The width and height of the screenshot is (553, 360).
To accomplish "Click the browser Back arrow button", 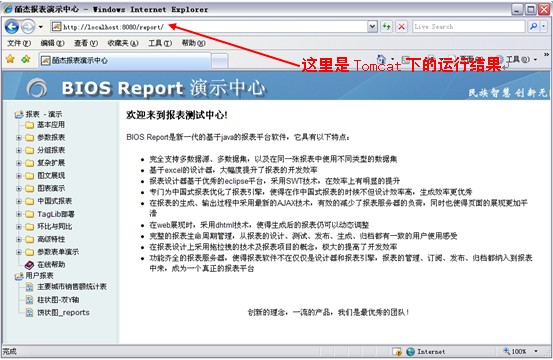I will coord(12,27).
